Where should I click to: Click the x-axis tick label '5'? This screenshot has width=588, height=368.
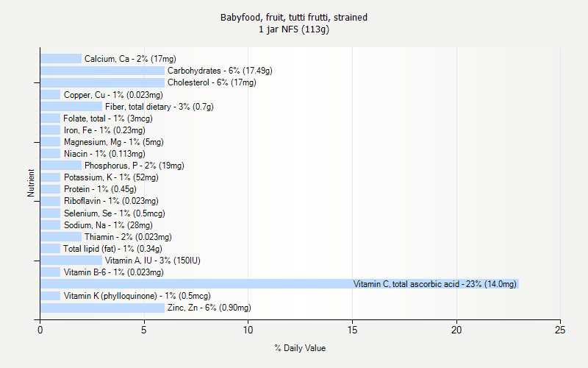(143, 330)
